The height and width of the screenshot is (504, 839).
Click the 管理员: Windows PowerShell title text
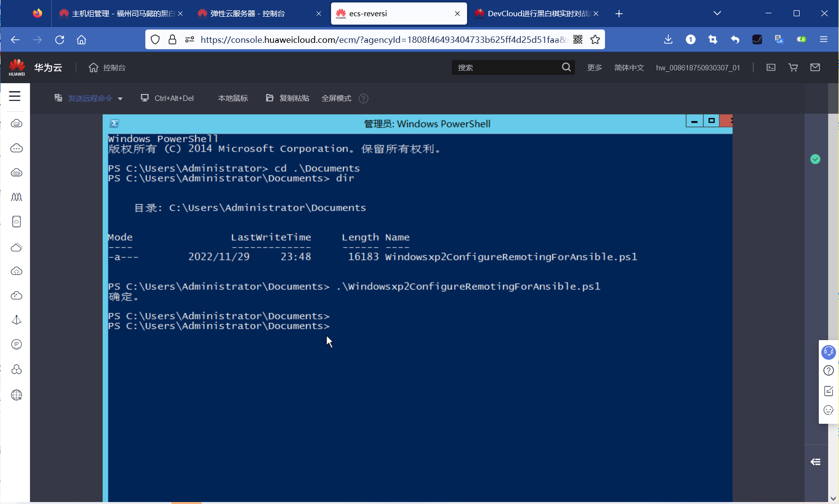[427, 124]
